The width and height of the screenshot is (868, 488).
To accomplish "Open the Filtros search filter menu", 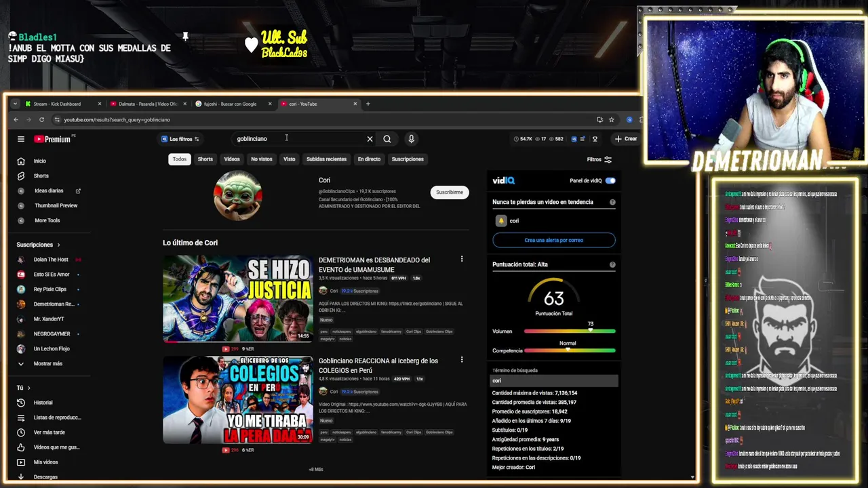I will 599,159.
